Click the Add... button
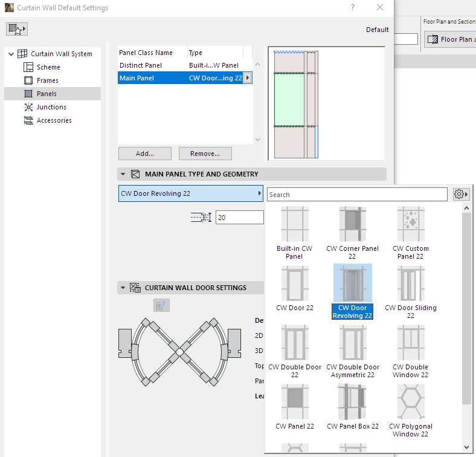The image size is (476, 457). 145,154
